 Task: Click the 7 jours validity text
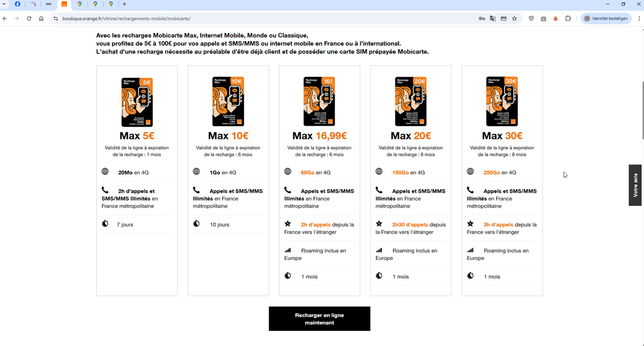[x=125, y=225]
